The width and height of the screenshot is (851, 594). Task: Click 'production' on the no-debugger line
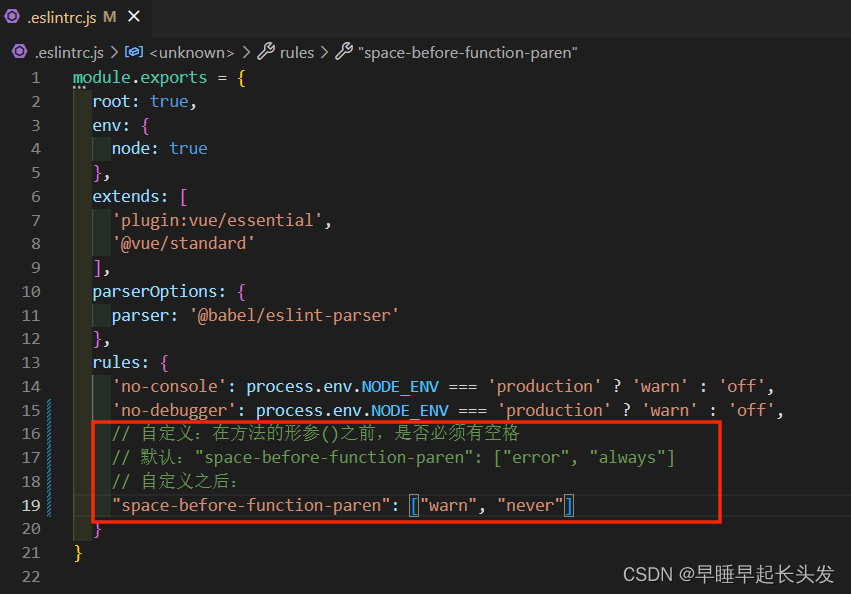[554, 410]
